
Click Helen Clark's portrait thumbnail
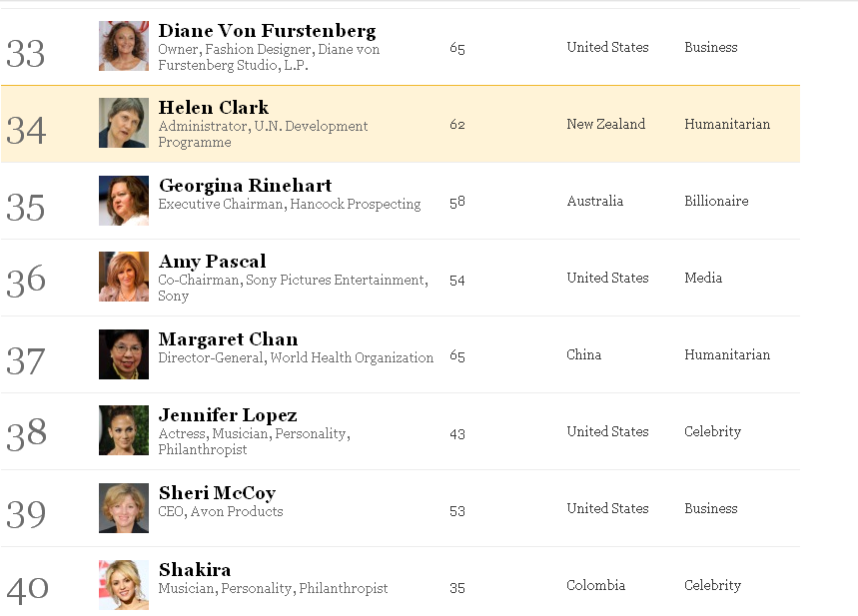coord(124,123)
